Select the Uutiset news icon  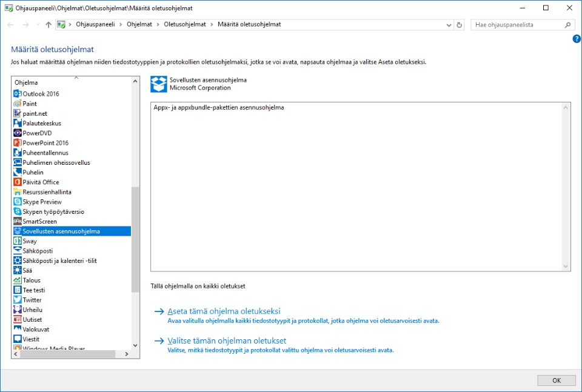pyautogui.click(x=17, y=319)
